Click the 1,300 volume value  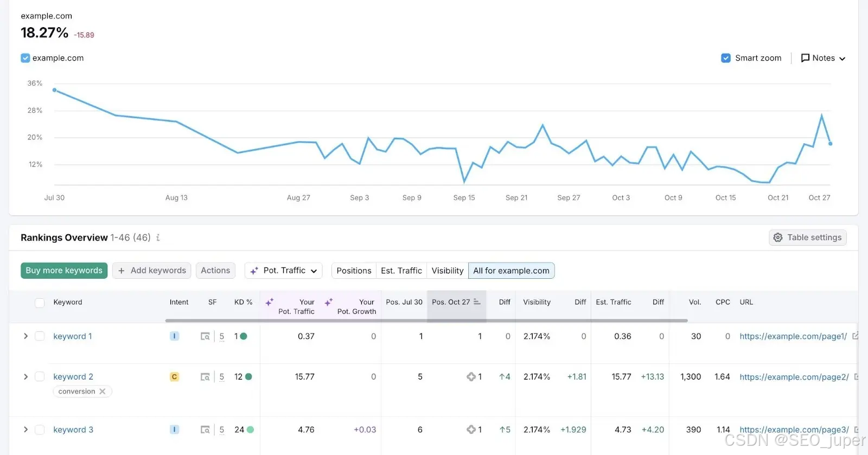click(691, 376)
